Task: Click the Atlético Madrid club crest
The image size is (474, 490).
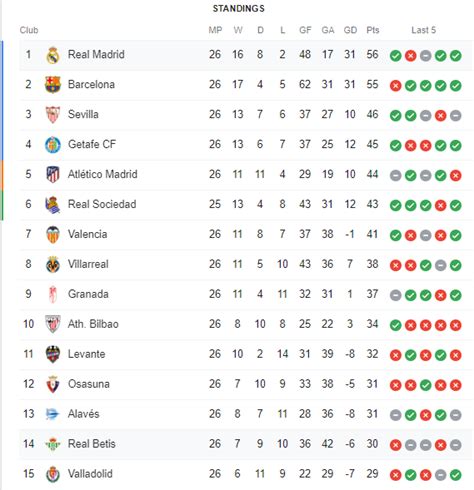Action: (x=53, y=175)
